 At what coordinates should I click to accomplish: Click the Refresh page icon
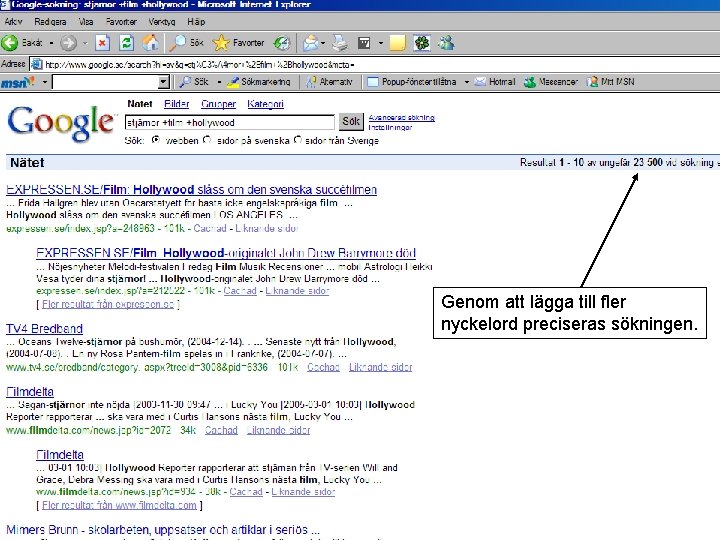(126, 43)
